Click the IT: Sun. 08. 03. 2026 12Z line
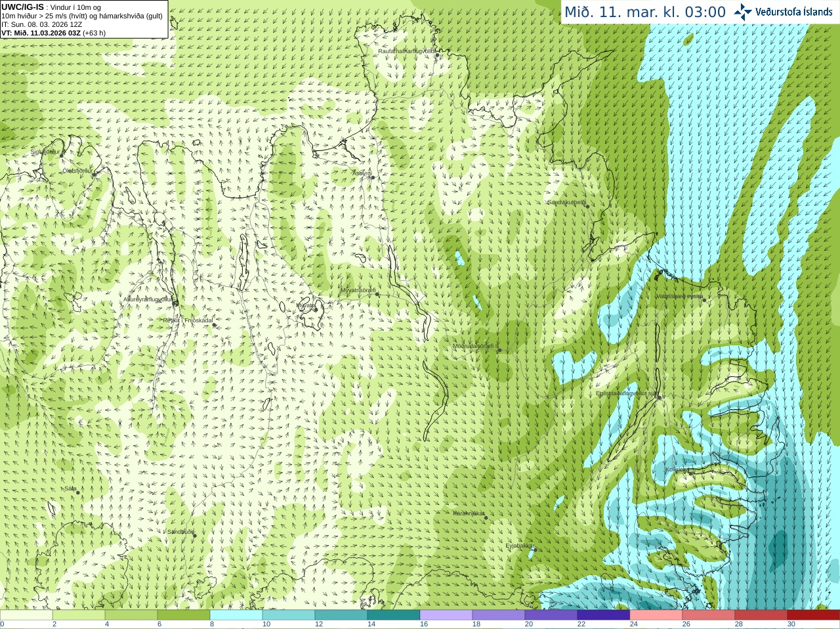 41,24
